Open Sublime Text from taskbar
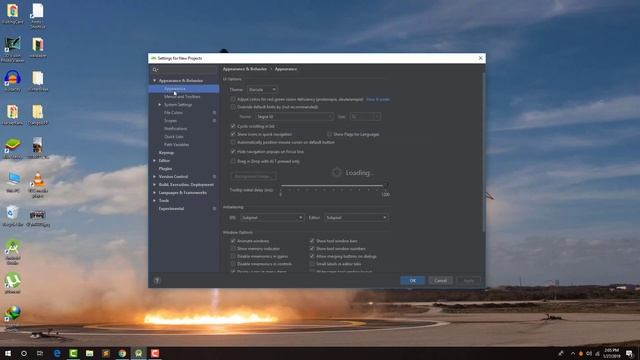Image resolution: width=640 pixels, height=360 pixels. (x=106, y=353)
